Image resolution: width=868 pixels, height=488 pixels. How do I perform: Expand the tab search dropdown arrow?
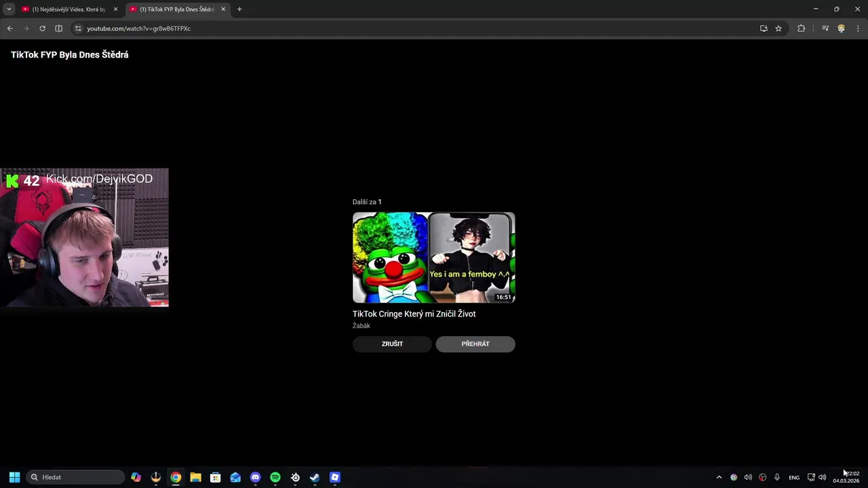9,9
